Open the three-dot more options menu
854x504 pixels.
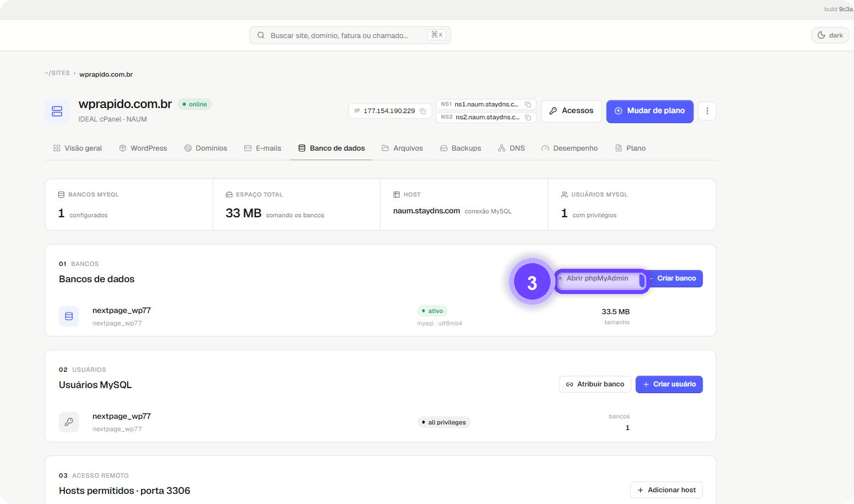click(x=707, y=111)
